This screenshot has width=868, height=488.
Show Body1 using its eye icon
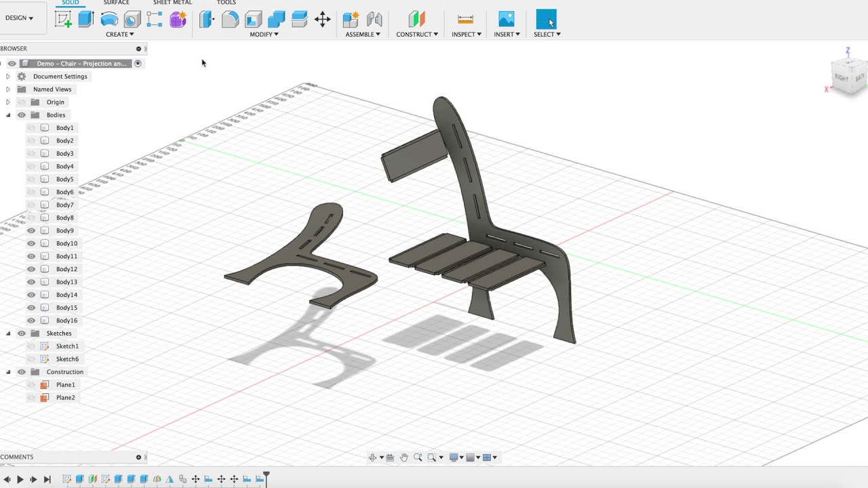pyautogui.click(x=31, y=128)
